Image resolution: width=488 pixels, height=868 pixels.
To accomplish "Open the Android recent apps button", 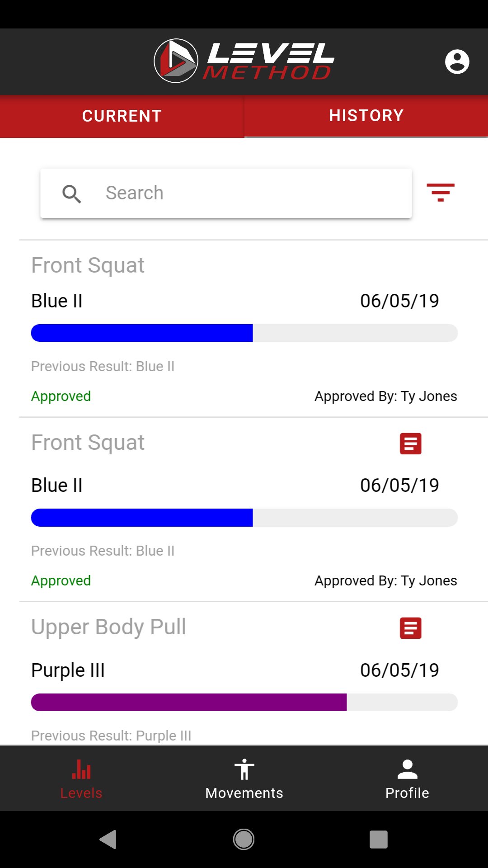I will [379, 840].
